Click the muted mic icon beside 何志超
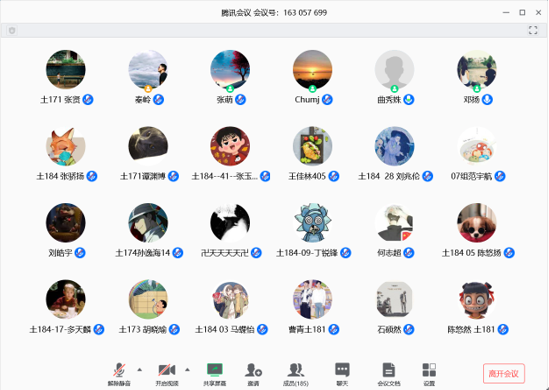The image size is (549, 390). coord(409,253)
